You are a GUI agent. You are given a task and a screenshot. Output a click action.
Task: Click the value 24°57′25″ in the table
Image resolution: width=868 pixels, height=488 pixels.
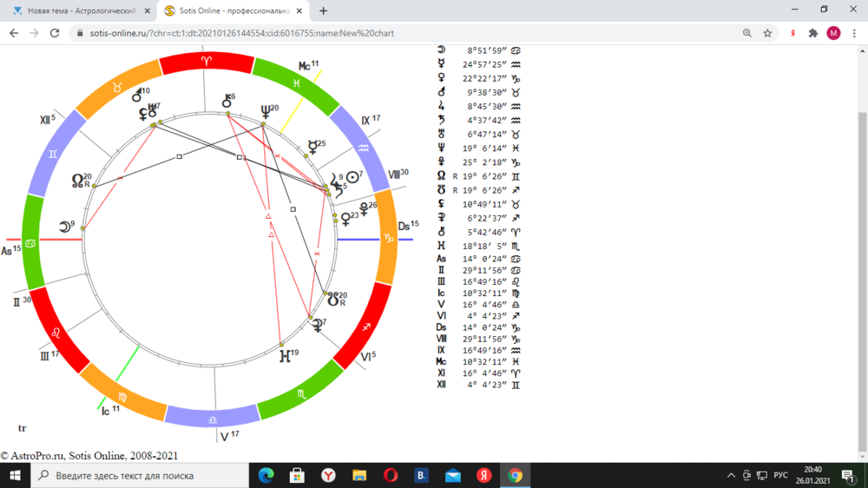[484, 64]
